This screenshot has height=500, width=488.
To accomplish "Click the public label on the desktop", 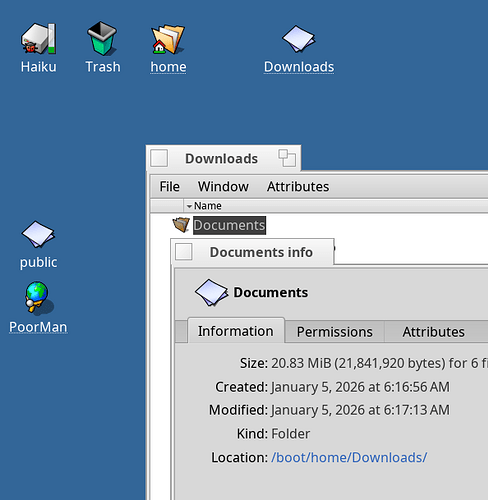I will point(38,263).
